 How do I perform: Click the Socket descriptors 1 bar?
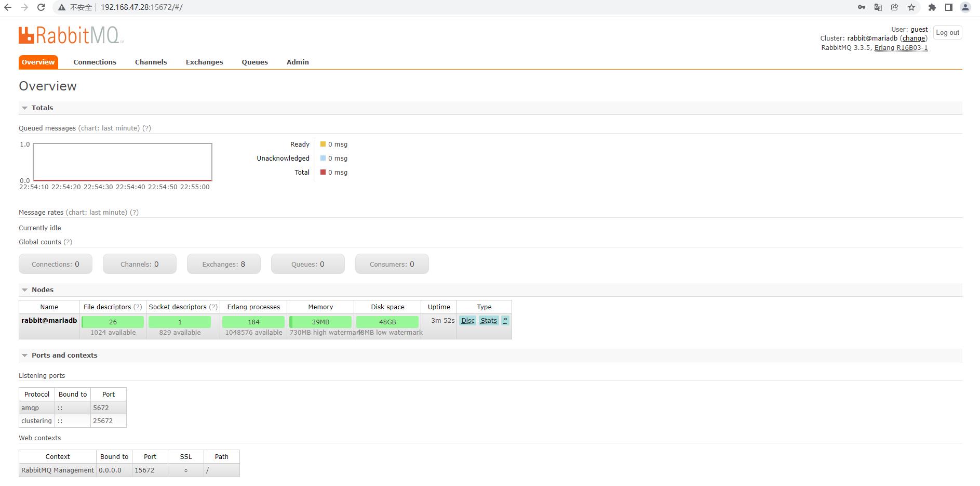coord(180,322)
